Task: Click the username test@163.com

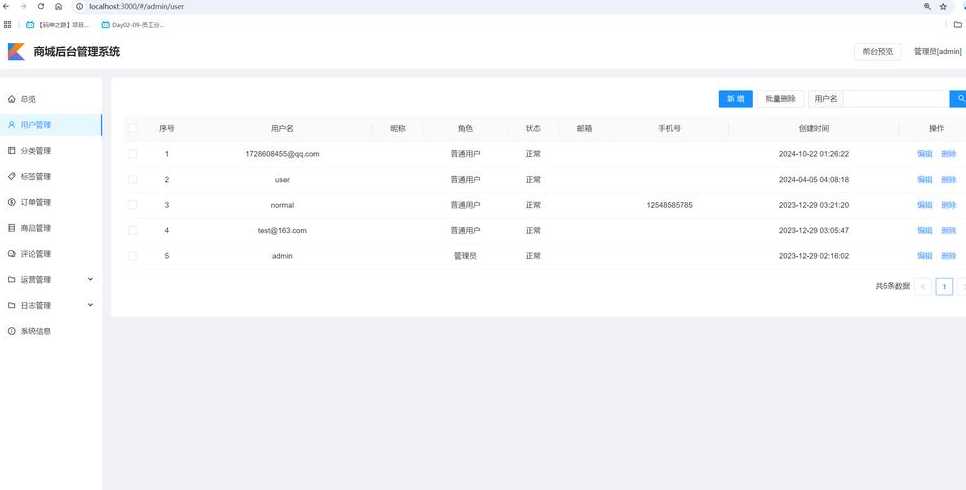Action: pyautogui.click(x=282, y=230)
